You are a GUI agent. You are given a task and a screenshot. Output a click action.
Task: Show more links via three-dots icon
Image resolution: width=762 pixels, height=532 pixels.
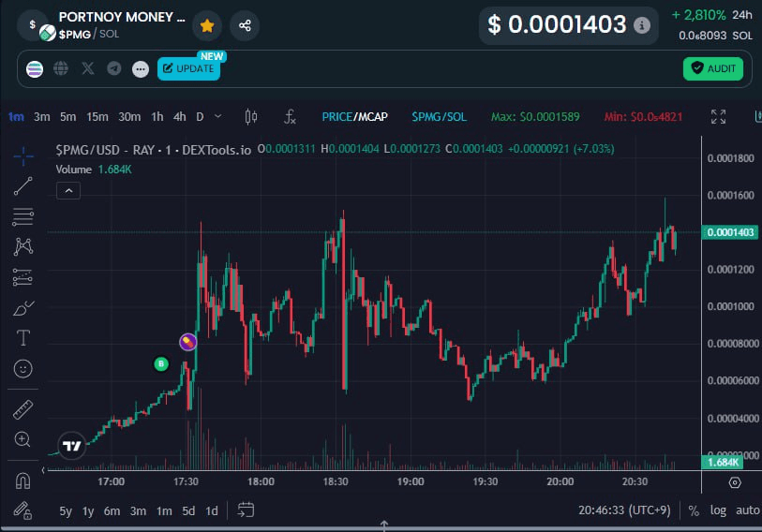(x=141, y=69)
